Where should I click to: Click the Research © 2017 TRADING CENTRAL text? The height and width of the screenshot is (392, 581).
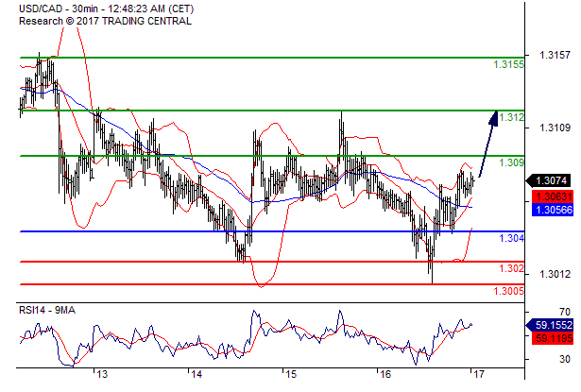click(105, 21)
